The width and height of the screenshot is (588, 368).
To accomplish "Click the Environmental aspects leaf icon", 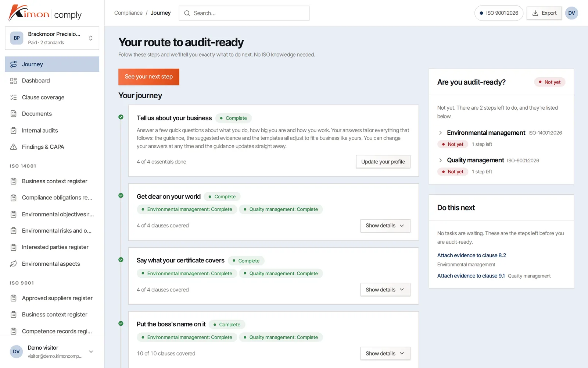I will (x=14, y=264).
